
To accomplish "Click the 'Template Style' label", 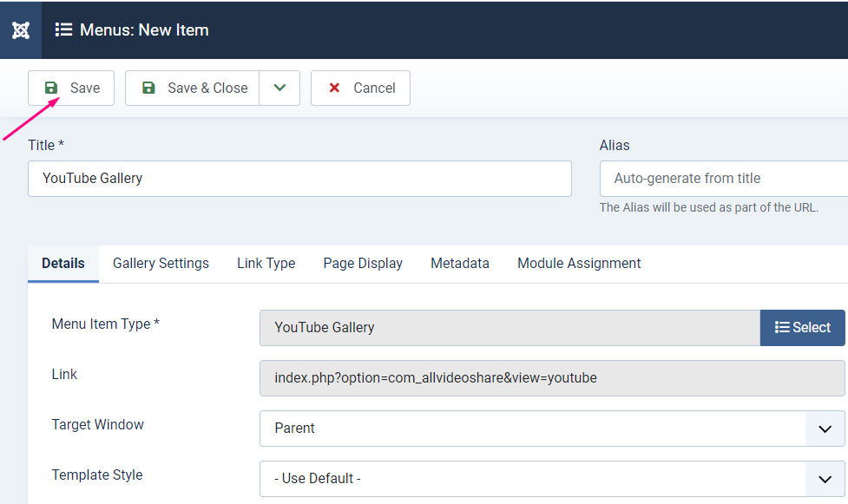I will point(97,475).
